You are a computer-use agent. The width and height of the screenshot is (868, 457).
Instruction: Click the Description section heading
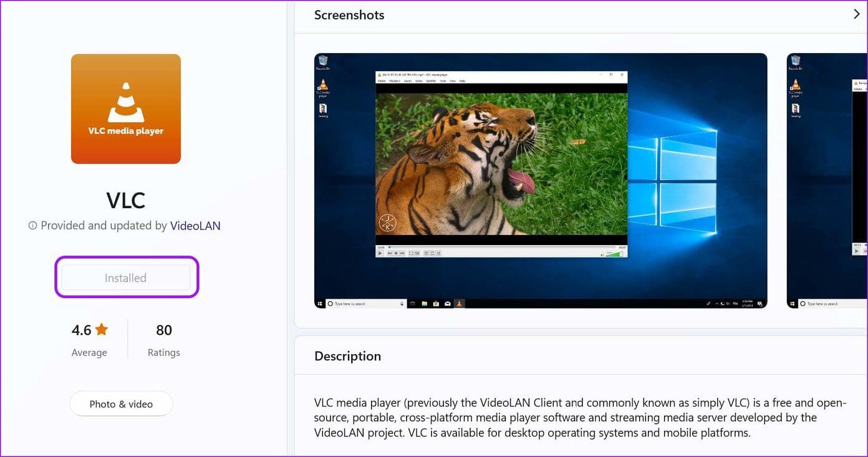[x=347, y=356]
